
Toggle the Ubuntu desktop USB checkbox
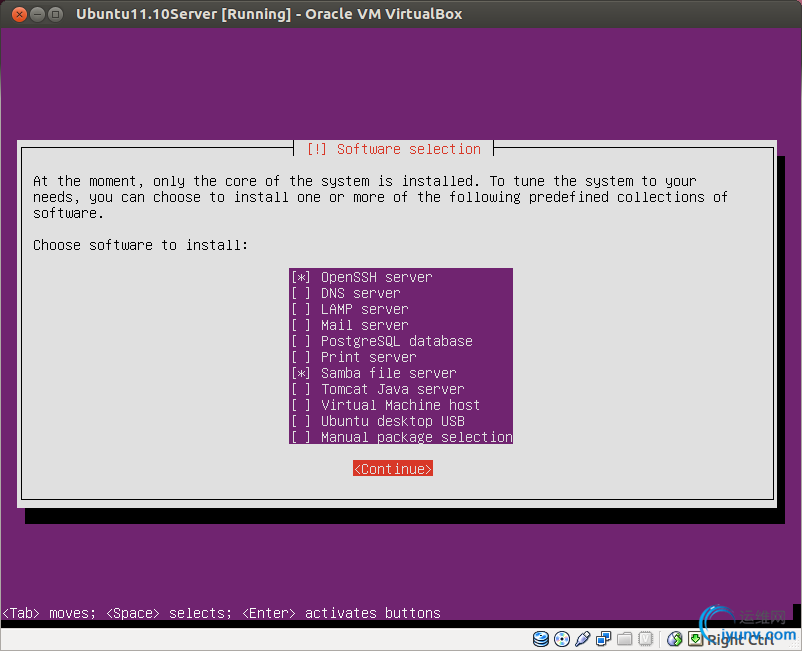pyautogui.click(x=301, y=421)
